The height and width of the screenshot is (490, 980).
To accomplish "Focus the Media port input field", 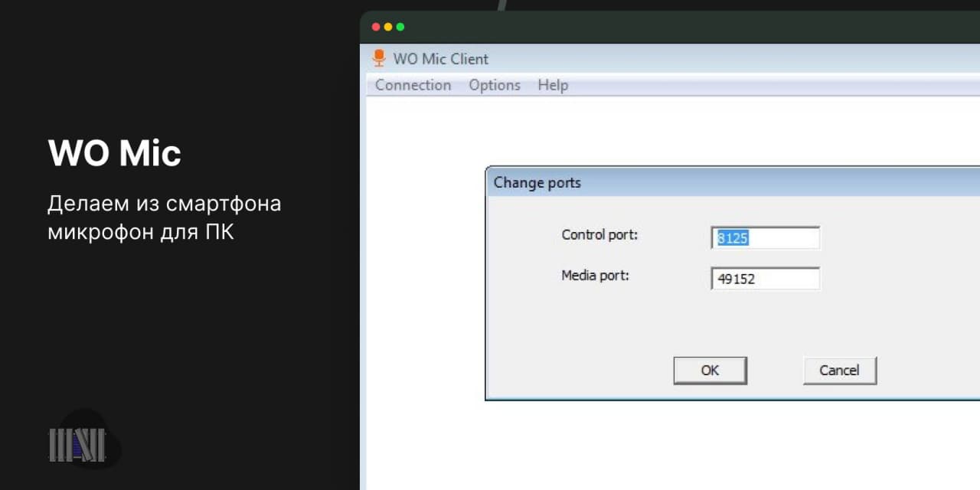I will [765, 279].
